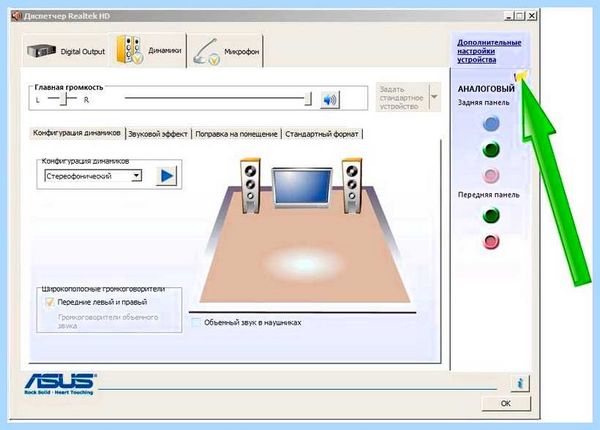Viewport: 600px width, 430px height.
Task: Expand the Задать стандартное устройство dropdown arrow
Action: [434, 97]
